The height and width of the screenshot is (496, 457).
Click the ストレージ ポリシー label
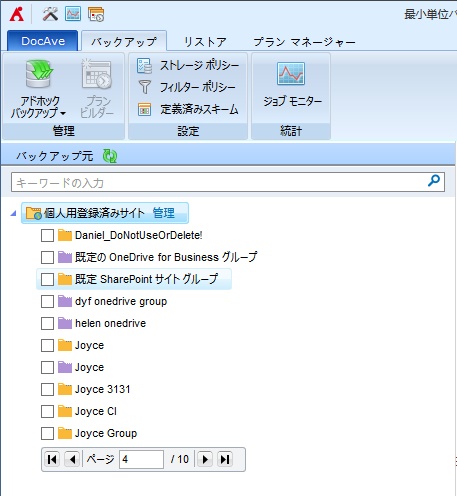(x=199, y=65)
